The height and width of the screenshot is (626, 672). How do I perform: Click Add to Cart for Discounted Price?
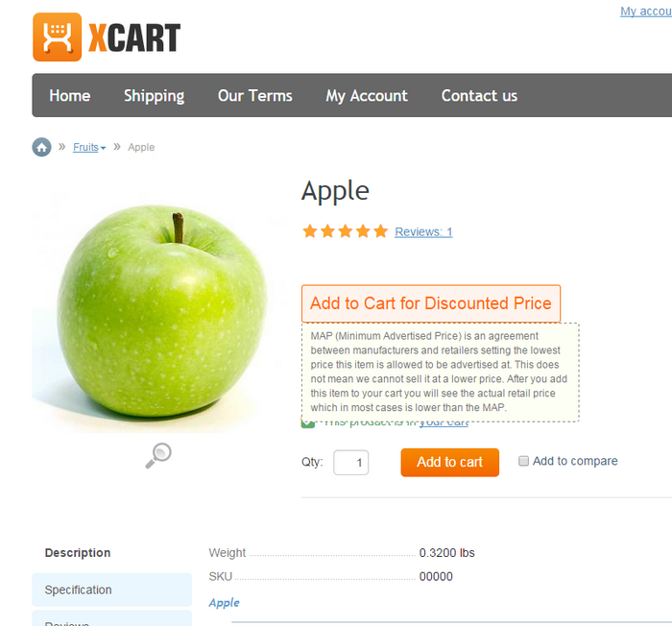(431, 303)
